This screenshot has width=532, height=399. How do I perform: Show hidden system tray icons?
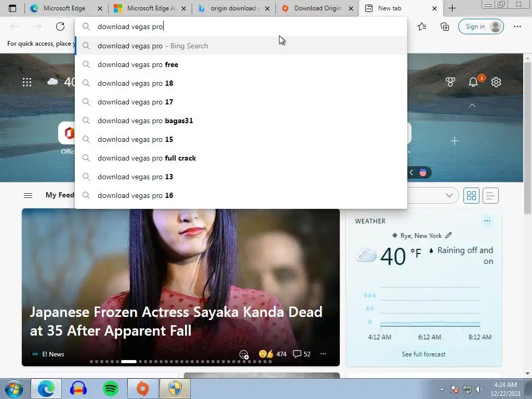(442, 389)
